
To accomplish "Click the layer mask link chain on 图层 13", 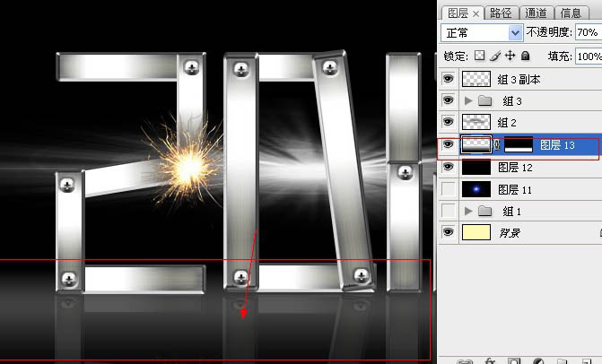I will [x=496, y=144].
